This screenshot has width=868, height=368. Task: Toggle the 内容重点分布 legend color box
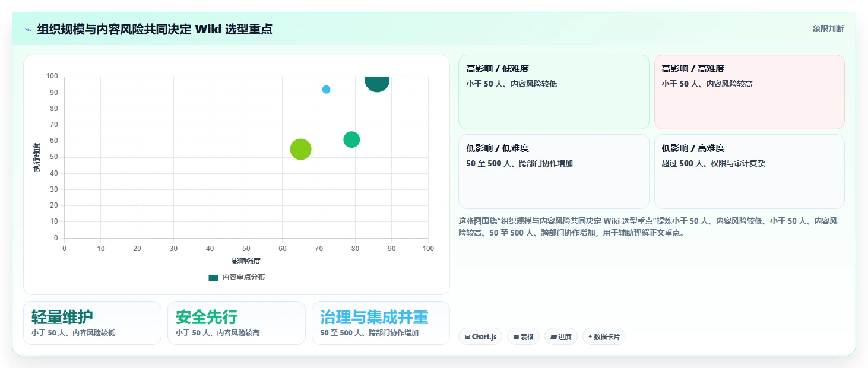pyautogui.click(x=213, y=277)
